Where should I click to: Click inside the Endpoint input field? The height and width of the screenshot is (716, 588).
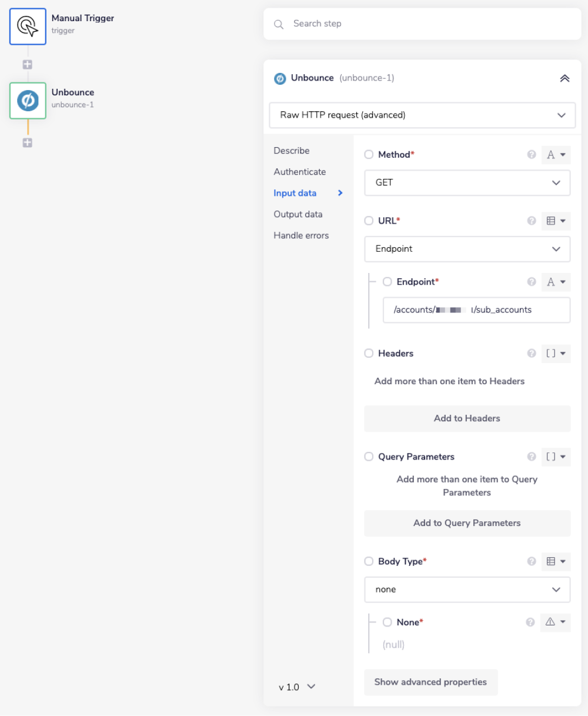[476, 310]
